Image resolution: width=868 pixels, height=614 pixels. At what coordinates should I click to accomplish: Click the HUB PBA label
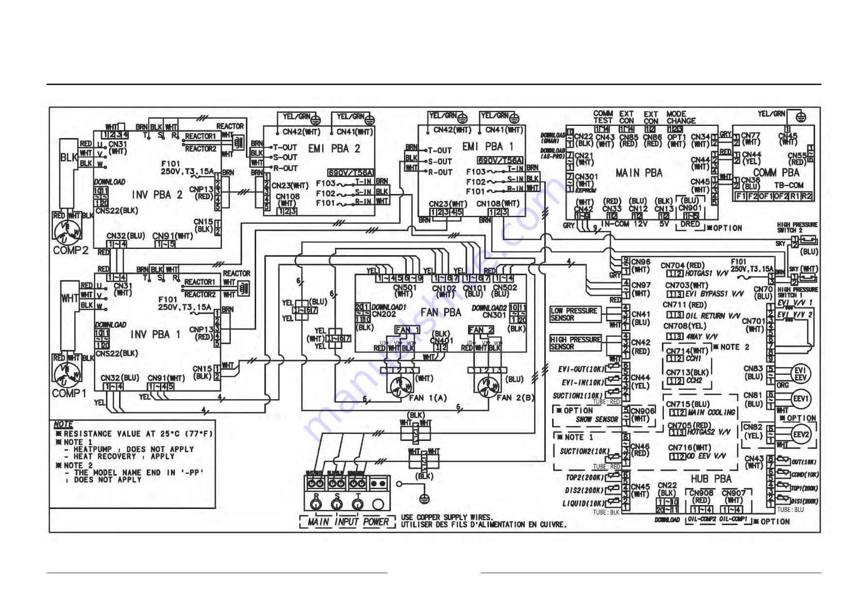click(711, 479)
